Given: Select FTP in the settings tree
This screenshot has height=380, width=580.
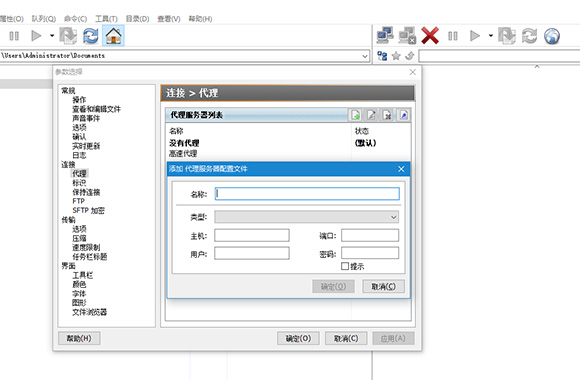Looking at the screenshot, I should [x=78, y=201].
